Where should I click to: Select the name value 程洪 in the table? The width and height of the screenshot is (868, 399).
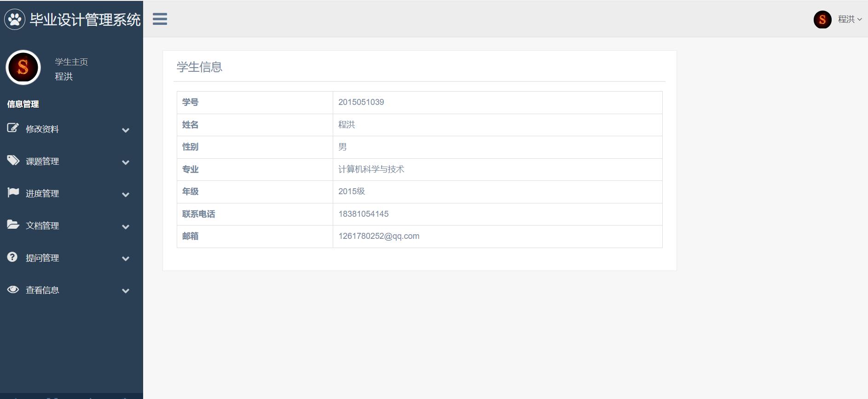pyautogui.click(x=347, y=125)
